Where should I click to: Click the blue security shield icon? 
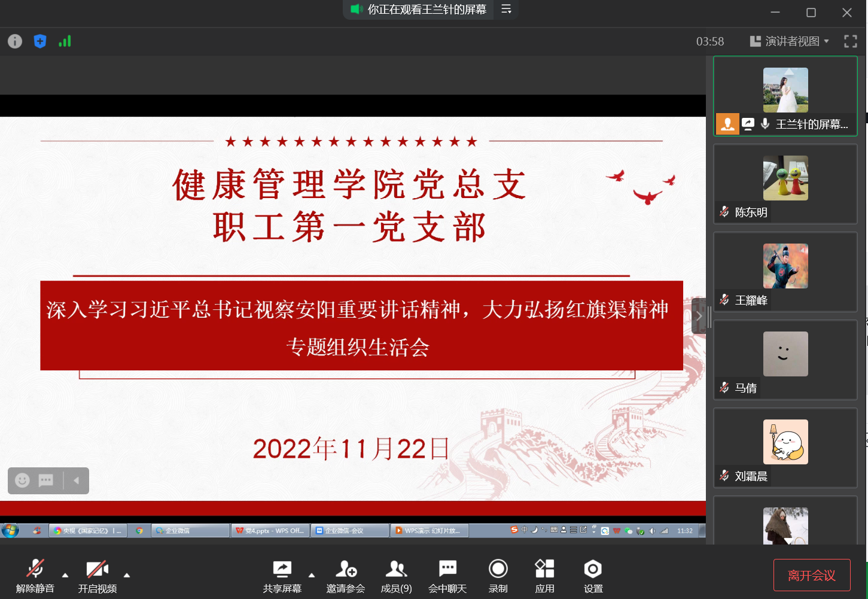click(40, 41)
